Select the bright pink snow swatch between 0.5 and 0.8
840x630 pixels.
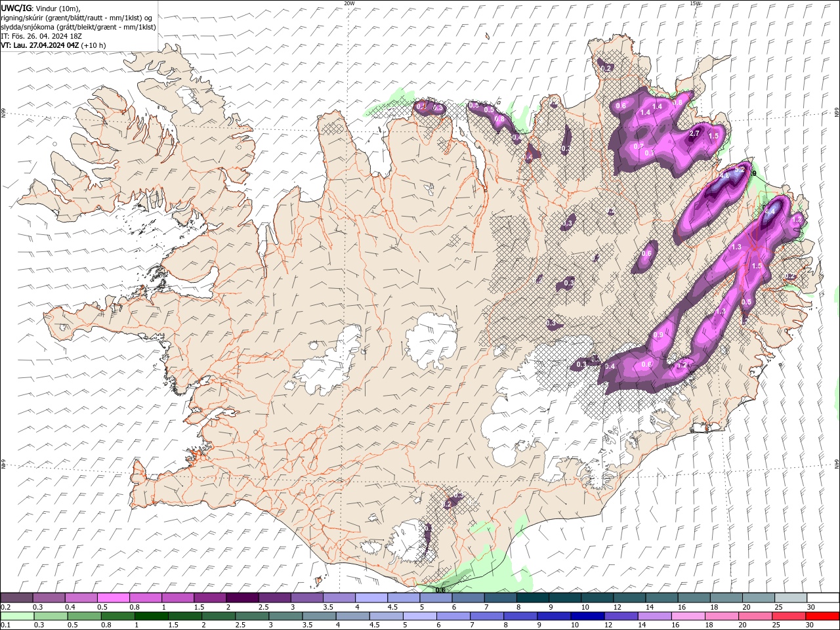point(113,598)
